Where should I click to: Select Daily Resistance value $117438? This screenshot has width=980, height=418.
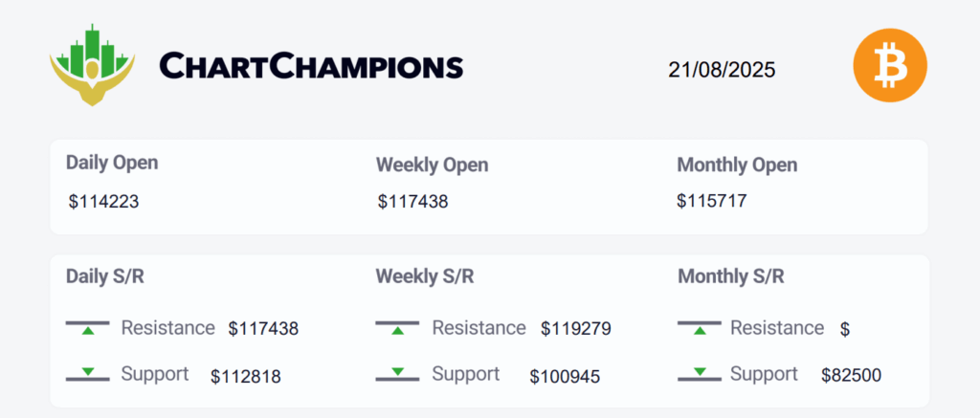click(x=263, y=329)
